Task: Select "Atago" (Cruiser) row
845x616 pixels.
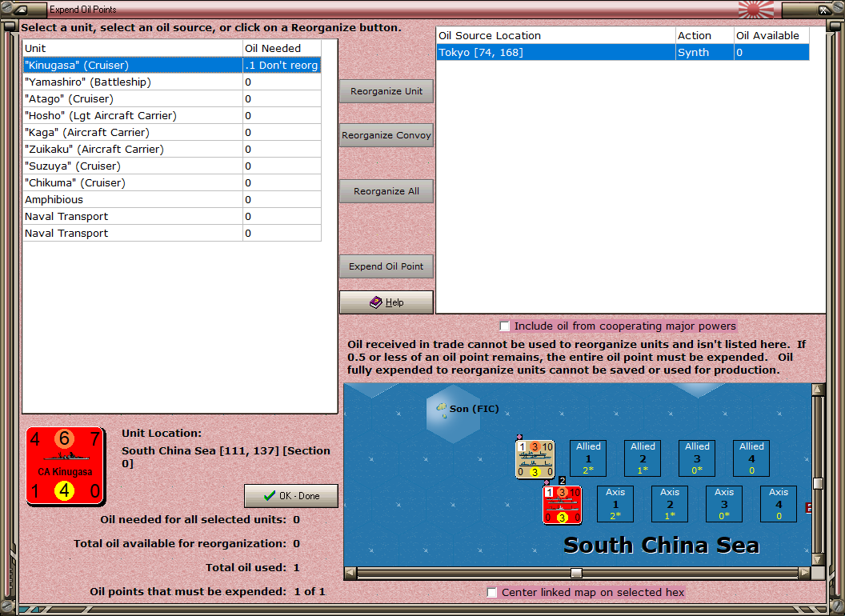Action: [x=172, y=98]
